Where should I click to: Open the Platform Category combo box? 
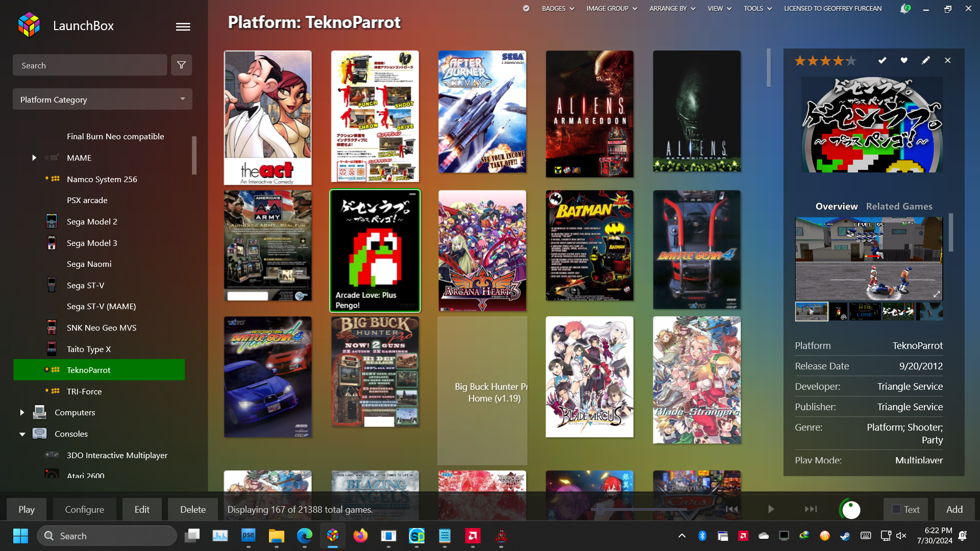coord(103,99)
